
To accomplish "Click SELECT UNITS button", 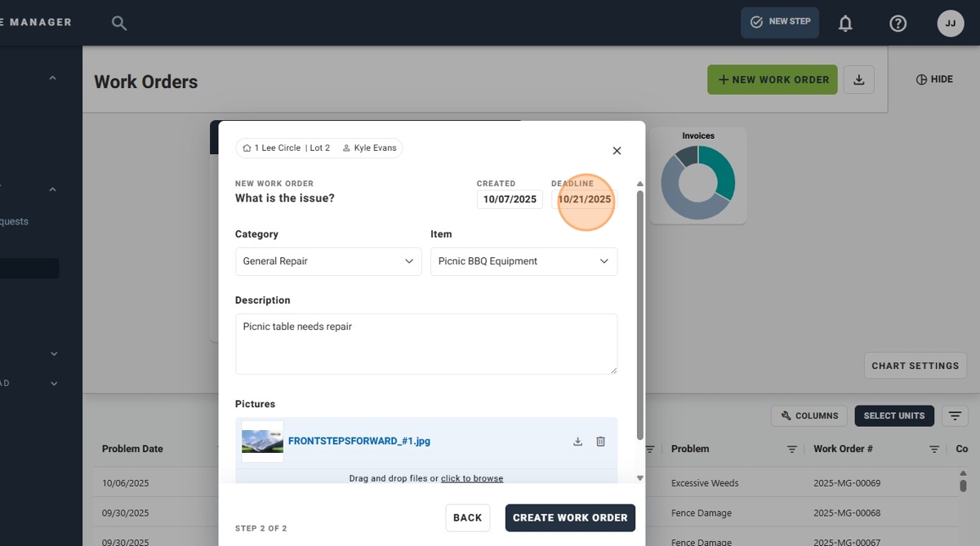I will tap(894, 415).
